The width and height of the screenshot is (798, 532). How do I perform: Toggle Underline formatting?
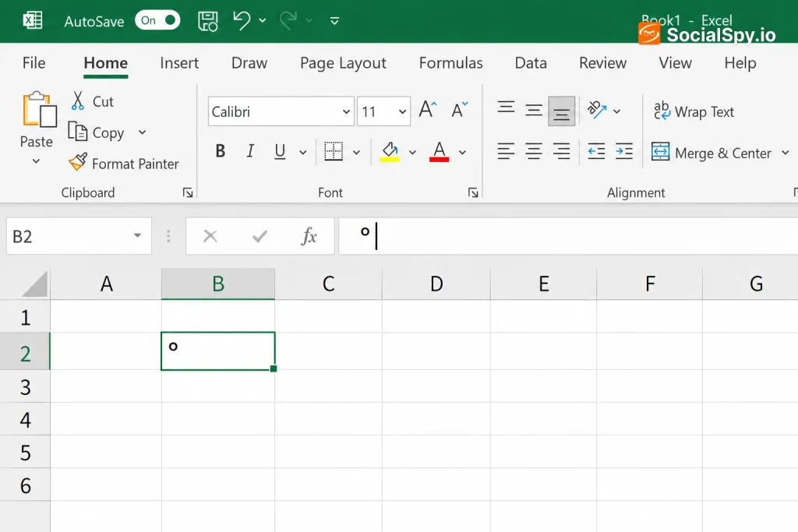pos(280,151)
